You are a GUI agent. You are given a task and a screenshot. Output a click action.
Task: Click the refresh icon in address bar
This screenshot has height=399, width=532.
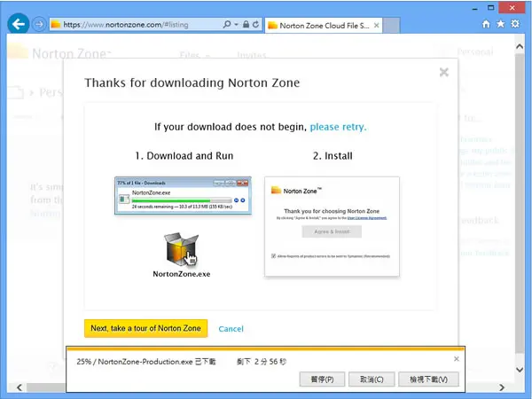(x=256, y=24)
